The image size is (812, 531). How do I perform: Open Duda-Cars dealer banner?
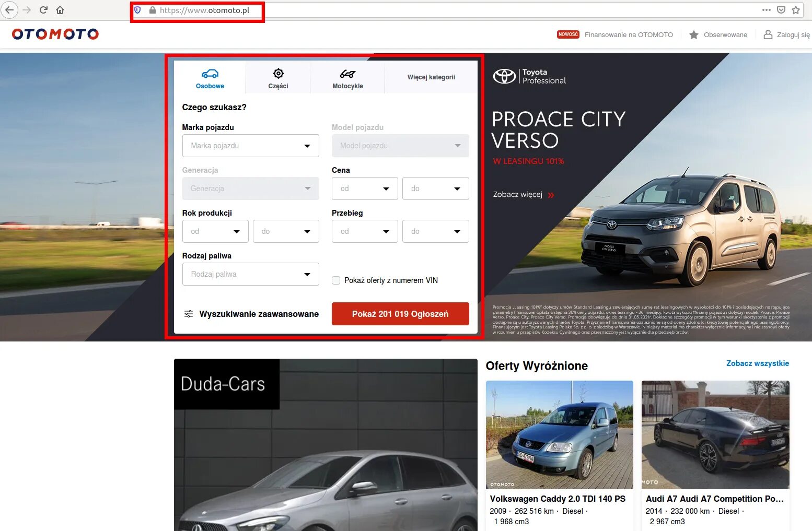(326, 445)
